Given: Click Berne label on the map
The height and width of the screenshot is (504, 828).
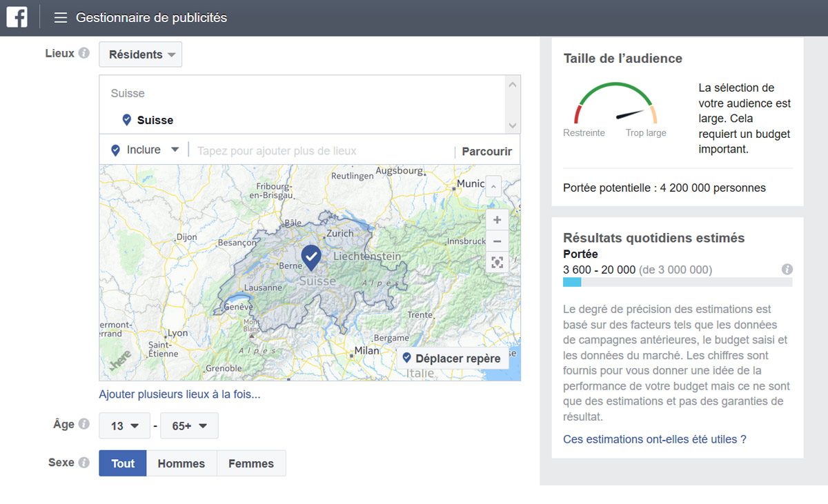Looking at the screenshot, I should click(290, 265).
